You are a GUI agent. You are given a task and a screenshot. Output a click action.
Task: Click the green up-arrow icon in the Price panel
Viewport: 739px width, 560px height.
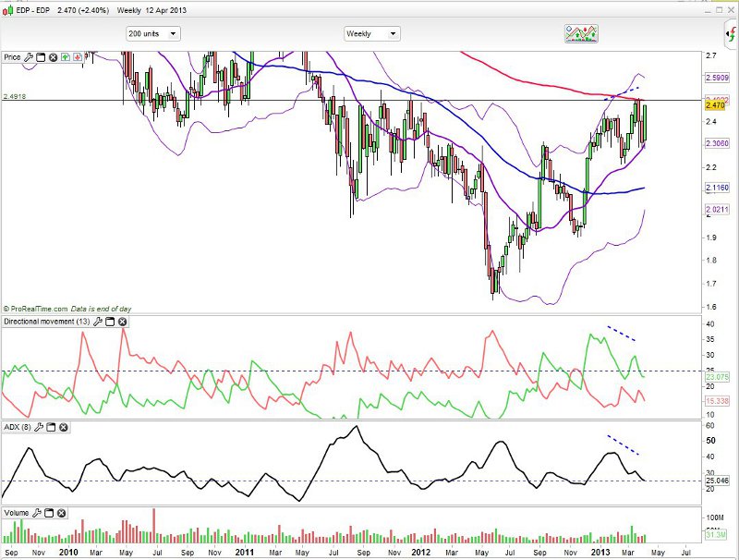point(65,57)
